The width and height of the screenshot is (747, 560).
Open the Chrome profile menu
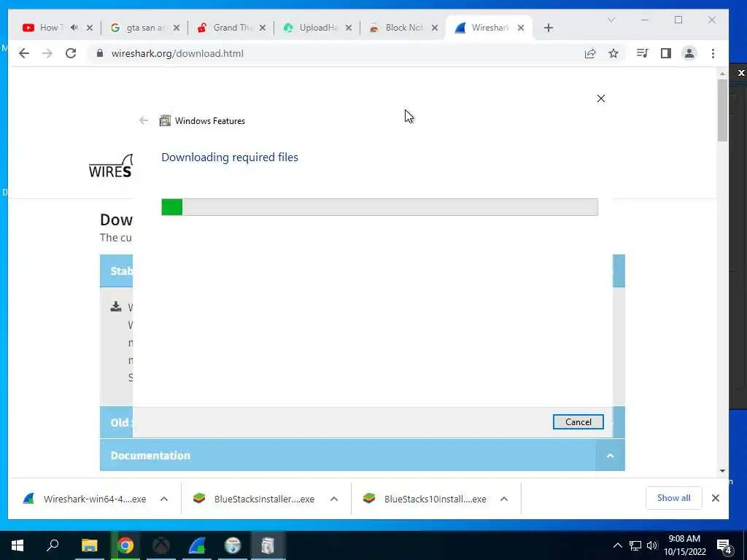[x=689, y=53]
